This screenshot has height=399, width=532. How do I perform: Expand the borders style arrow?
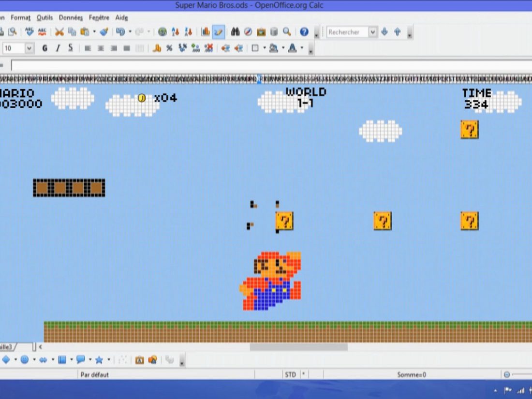click(264, 48)
